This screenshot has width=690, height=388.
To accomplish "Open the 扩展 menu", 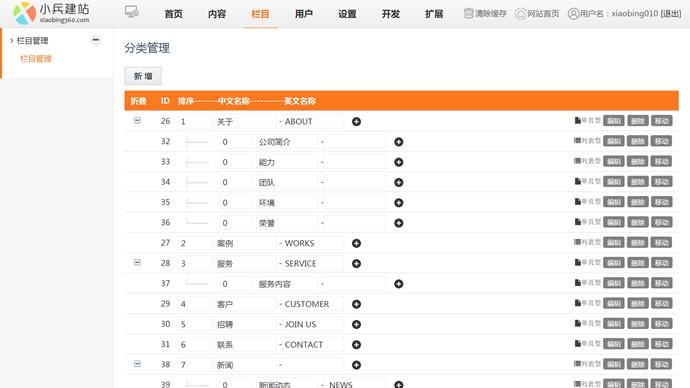I will (x=434, y=14).
